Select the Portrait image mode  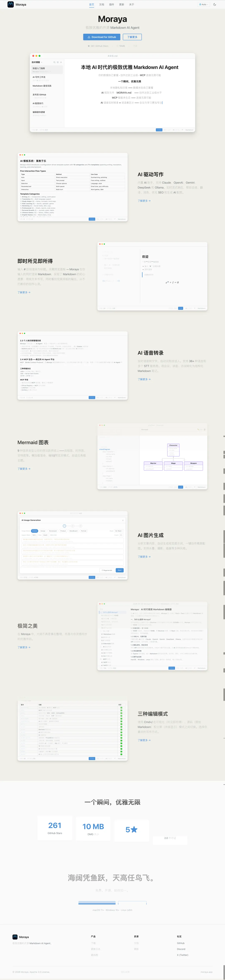coord(84,531)
